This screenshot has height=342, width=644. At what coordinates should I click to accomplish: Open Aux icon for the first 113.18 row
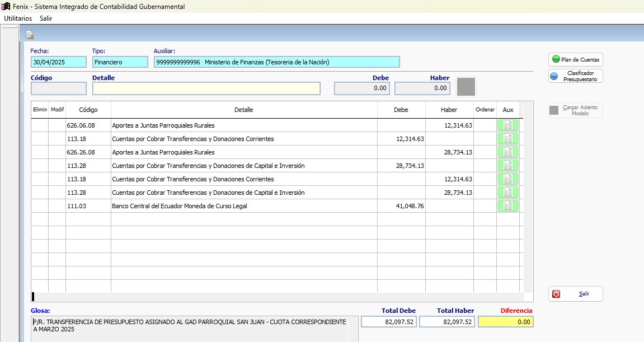coord(508,139)
